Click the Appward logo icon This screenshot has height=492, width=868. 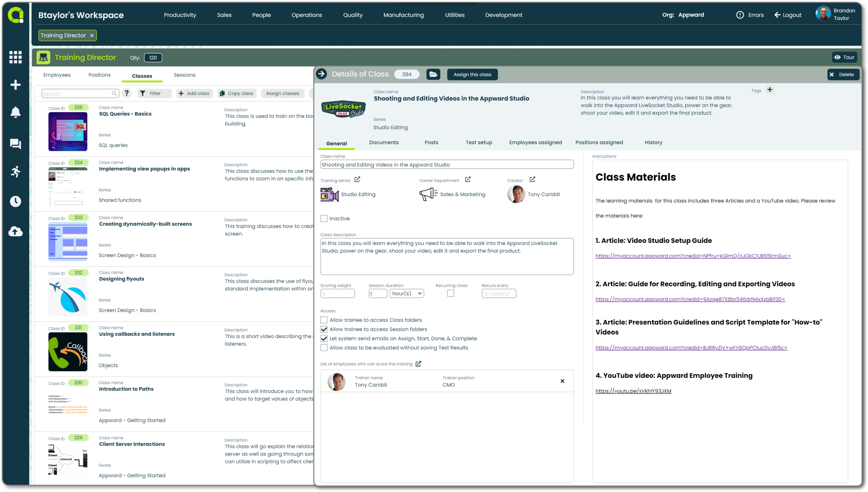click(16, 15)
